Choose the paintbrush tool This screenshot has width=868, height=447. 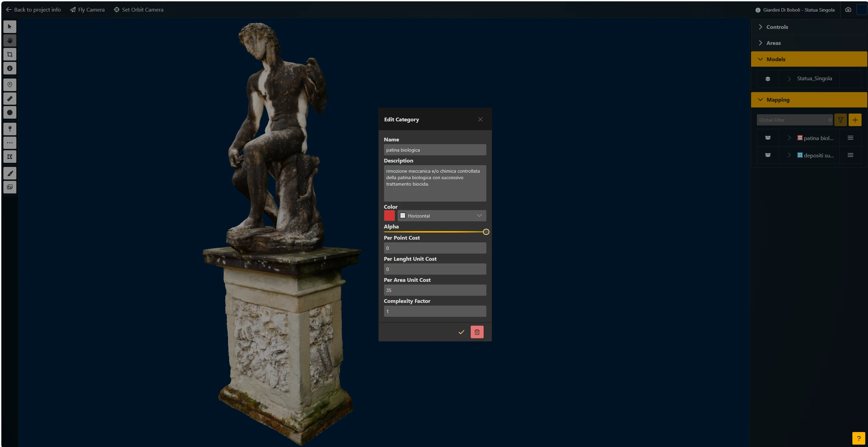coord(10,173)
